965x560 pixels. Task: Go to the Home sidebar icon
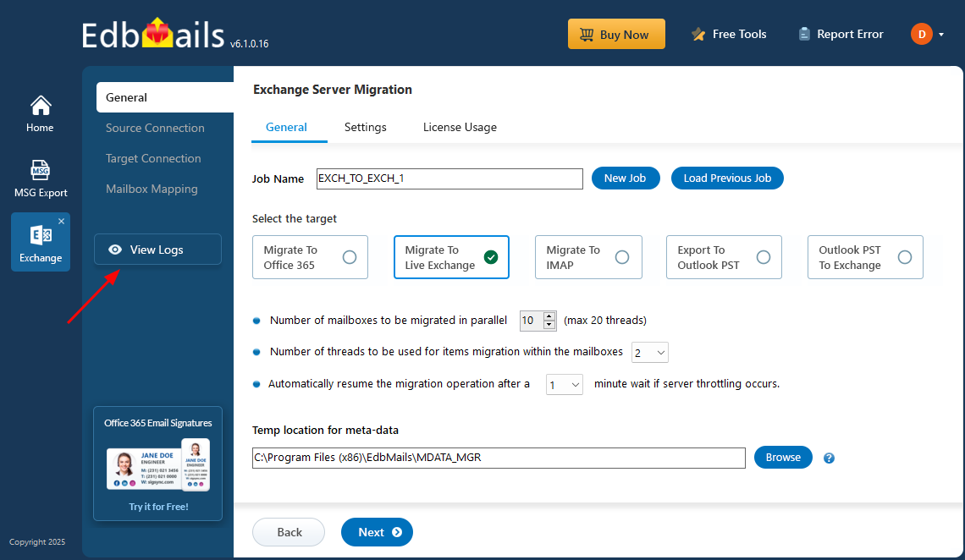(x=40, y=114)
